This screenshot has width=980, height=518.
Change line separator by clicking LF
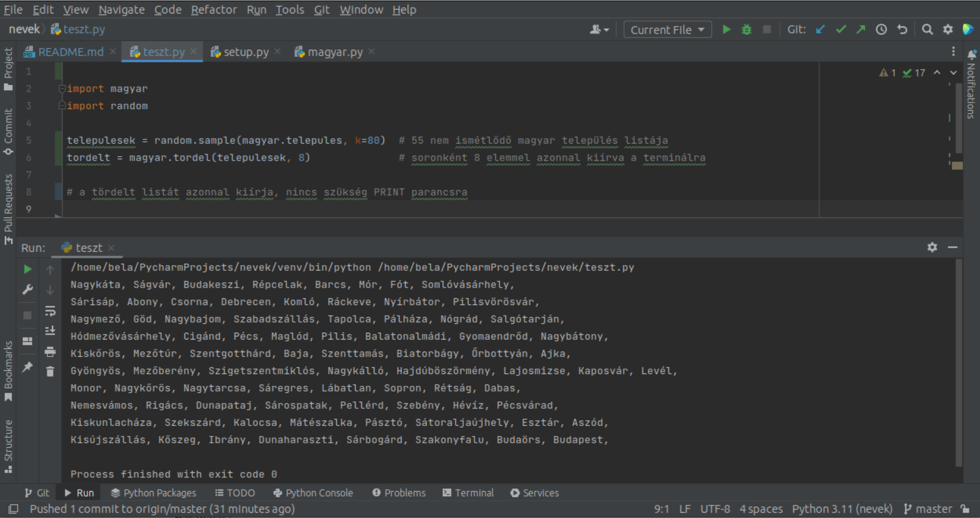pyautogui.click(x=685, y=509)
